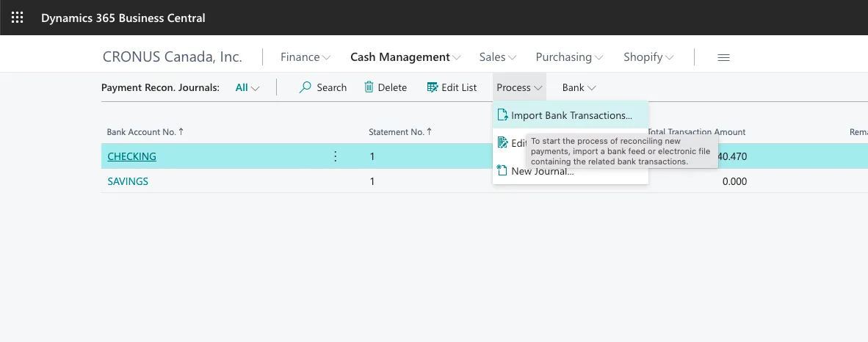Sort by the Statement No. column header

point(400,131)
